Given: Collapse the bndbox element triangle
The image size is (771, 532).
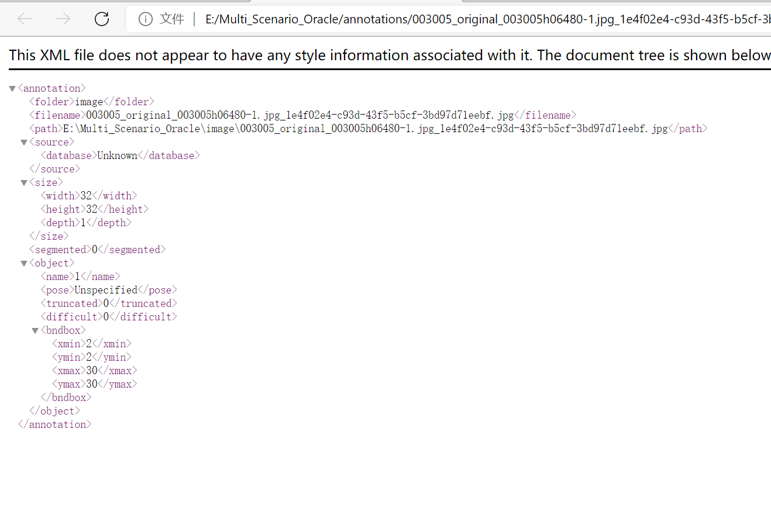Looking at the screenshot, I should (x=35, y=330).
